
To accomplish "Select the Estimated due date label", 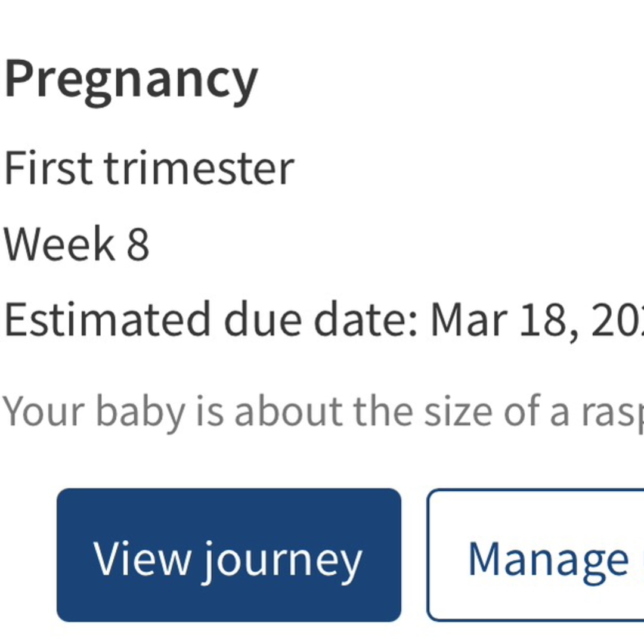I will pyautogui.click(x=212, y=320).
